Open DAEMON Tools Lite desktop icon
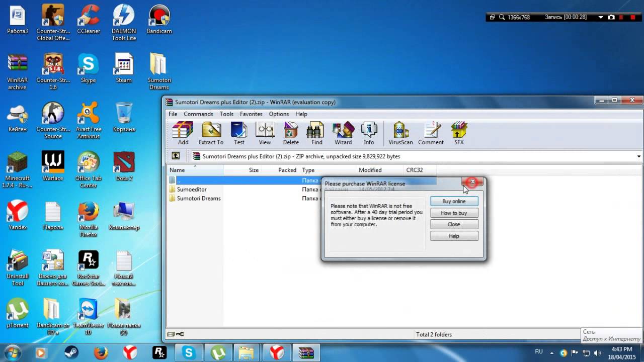This screenshot has height=362, width=644. [124, 23]
